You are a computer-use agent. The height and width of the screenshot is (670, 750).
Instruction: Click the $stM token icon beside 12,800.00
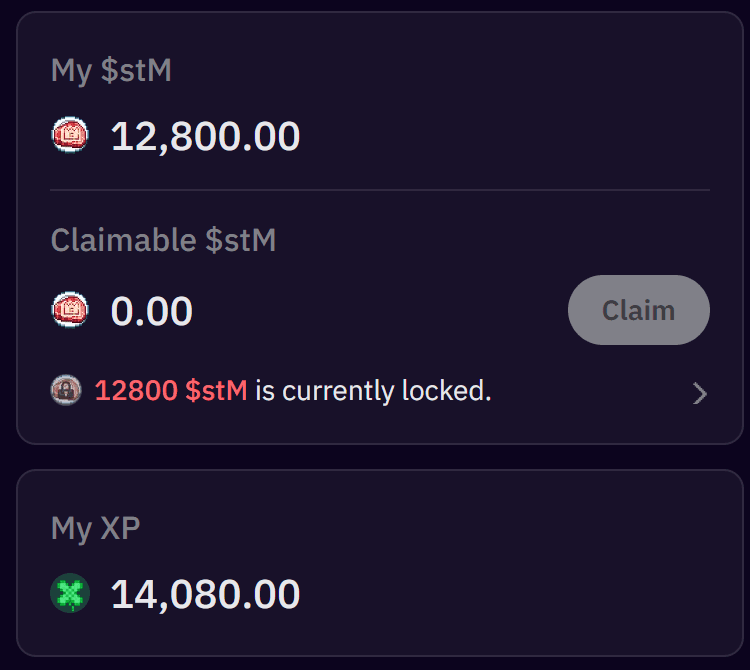tap(70, 135)
